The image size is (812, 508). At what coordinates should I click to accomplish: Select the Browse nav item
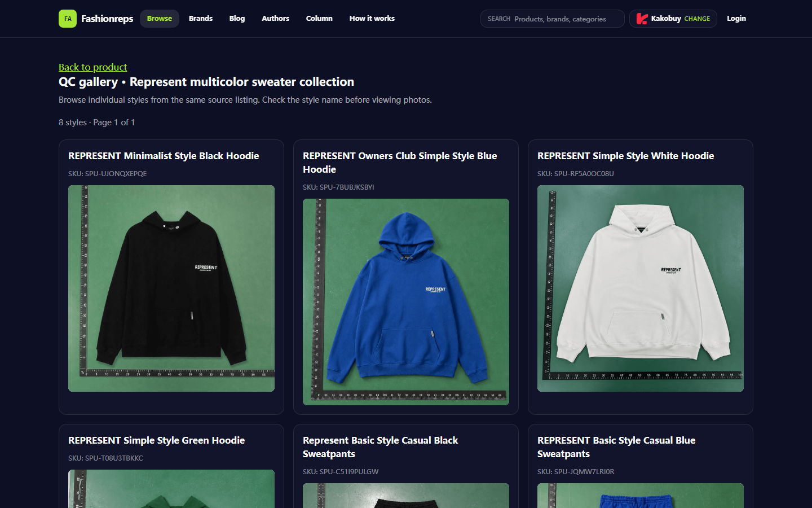[x=160, y=19]
